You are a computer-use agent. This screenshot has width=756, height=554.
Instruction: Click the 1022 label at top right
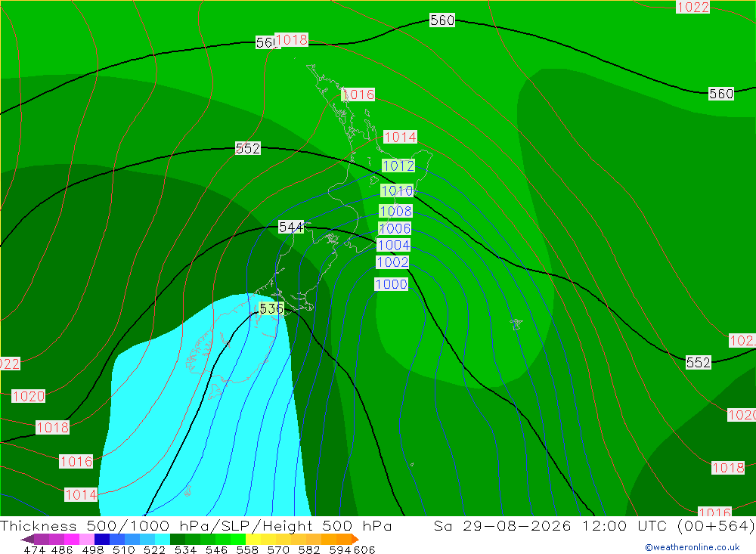[692, 7]
